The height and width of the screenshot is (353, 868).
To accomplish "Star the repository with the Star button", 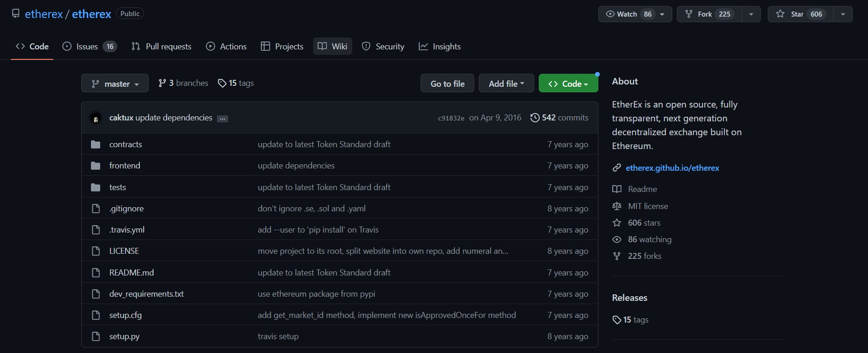I will tap(801, 14).
